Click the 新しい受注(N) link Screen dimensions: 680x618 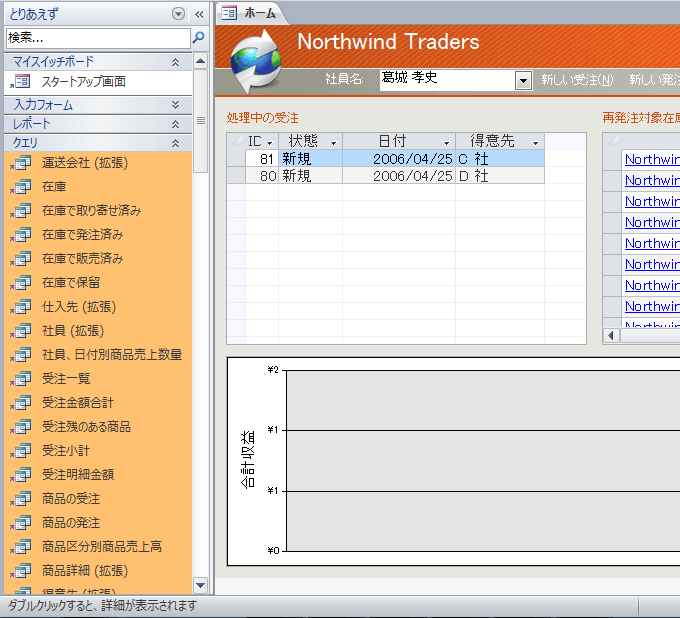[x=577, y=80]
